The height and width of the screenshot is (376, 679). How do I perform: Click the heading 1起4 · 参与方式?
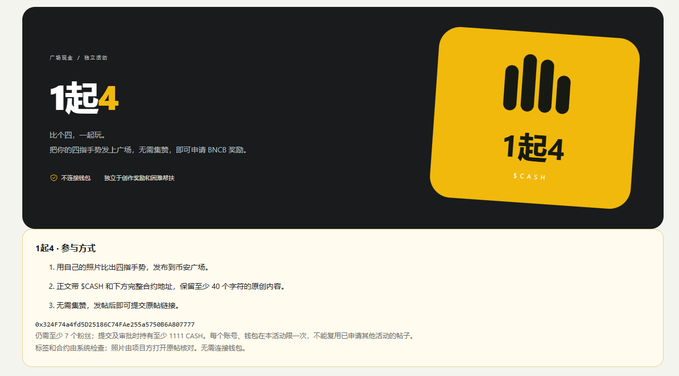pyautogui.click(x=65, y=248)
